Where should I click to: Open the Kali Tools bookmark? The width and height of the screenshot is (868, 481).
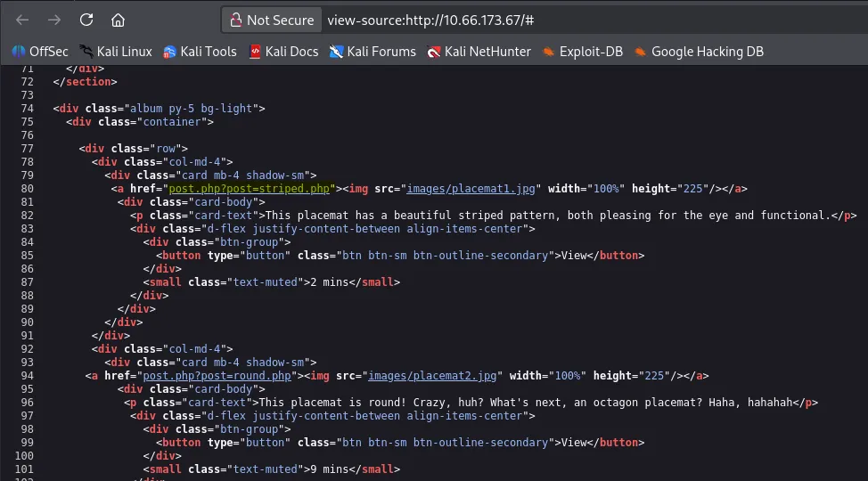[x=200, y=52]
